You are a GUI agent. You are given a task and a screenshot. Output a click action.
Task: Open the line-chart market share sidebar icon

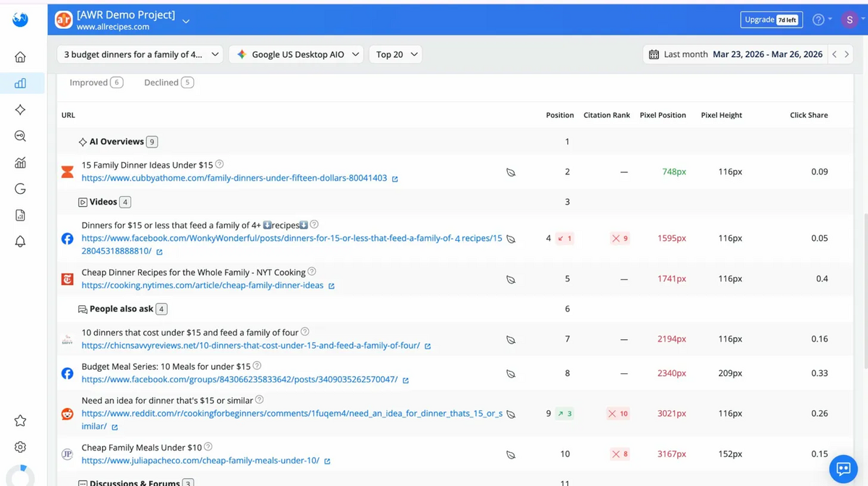(20, 163)
